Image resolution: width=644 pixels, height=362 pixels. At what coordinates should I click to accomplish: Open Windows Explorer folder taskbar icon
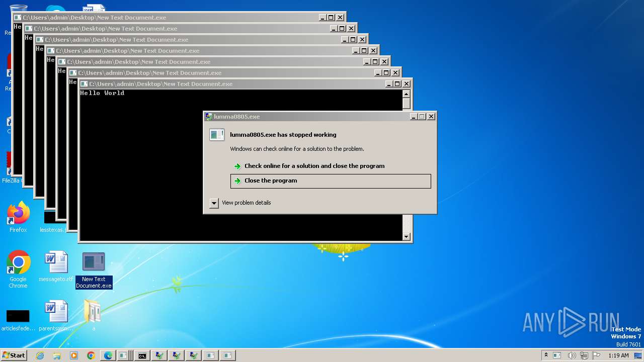point(57,355)
